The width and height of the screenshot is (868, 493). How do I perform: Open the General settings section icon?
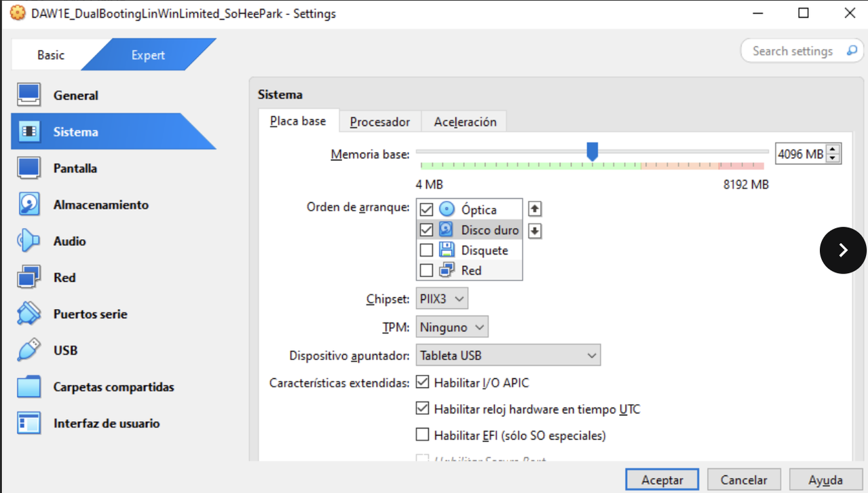pos(29,96)
